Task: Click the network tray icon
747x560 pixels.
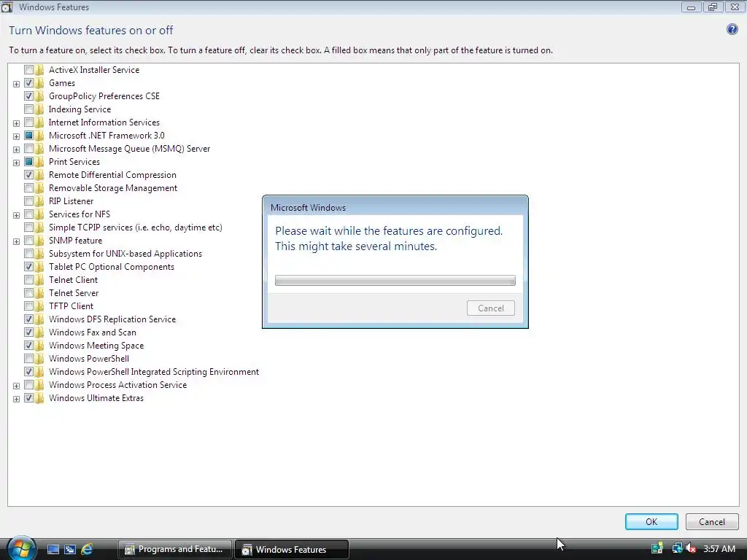Action: (x=676, y=548)
